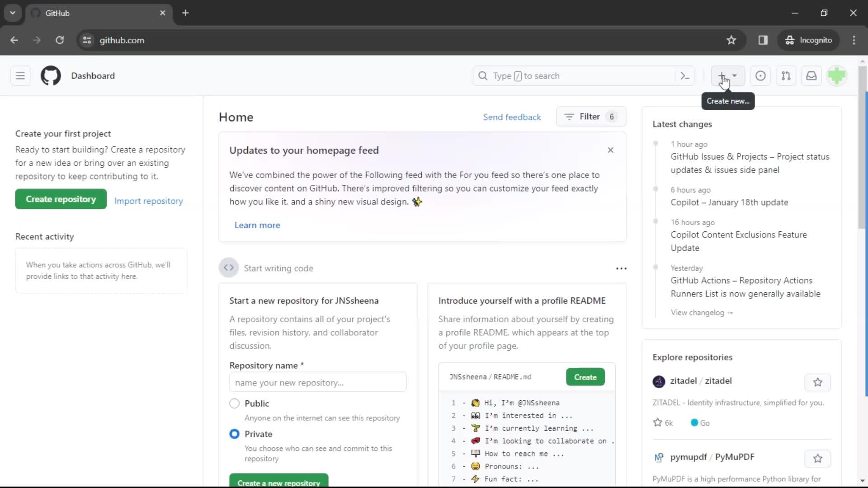Image resolution: width=868 pixels, height=488 pixels.
Task: Click the issues tracker icon
Action: (760, 75)
